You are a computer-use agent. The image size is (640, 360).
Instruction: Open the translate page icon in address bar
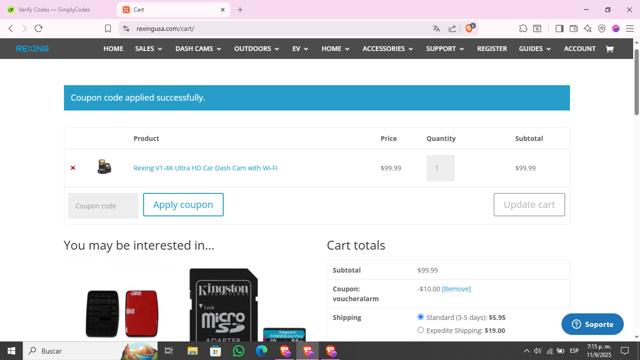pyautogui.click(x=436, y=29)
